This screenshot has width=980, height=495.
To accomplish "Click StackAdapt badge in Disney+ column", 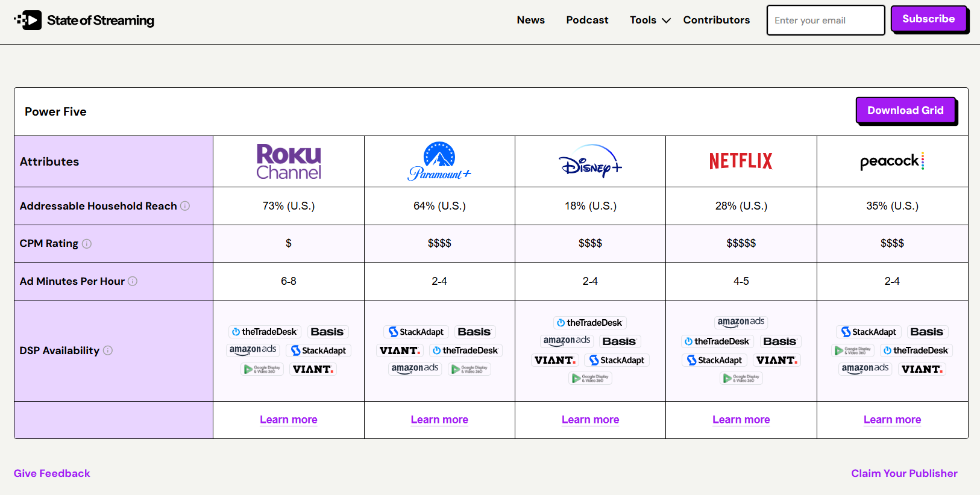I will [617, 360].
